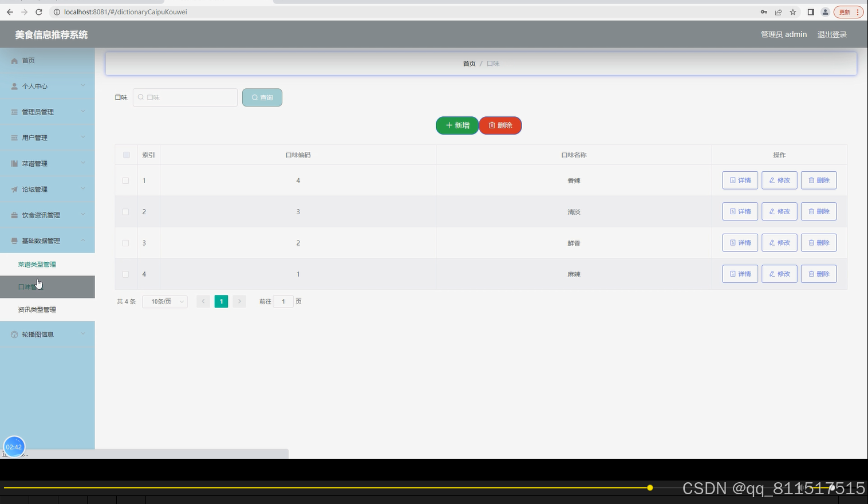The height and width of the screenshot is (504, 868).
Task: Select page 1 in pagination
Action: [x=222, y=301]
